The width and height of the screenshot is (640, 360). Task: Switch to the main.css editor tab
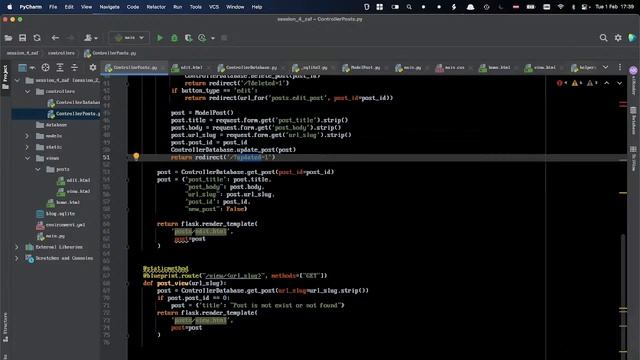click(453, 67)
